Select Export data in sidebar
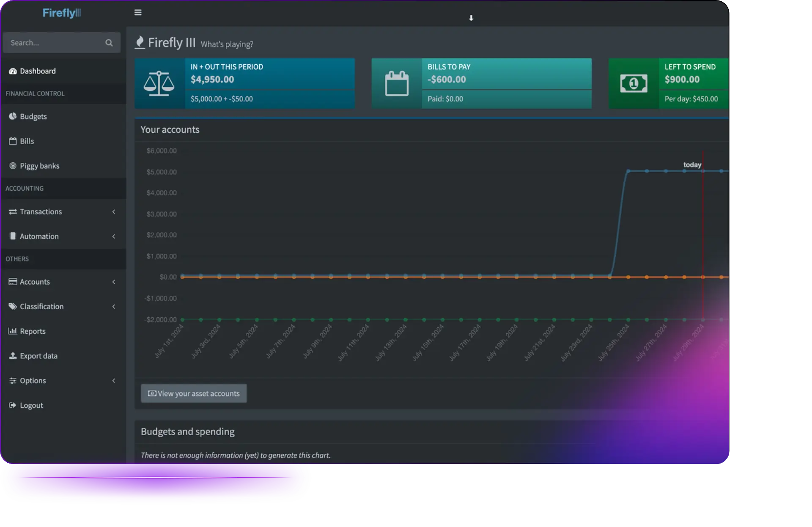The image size is (812, 527). (63, 356)
